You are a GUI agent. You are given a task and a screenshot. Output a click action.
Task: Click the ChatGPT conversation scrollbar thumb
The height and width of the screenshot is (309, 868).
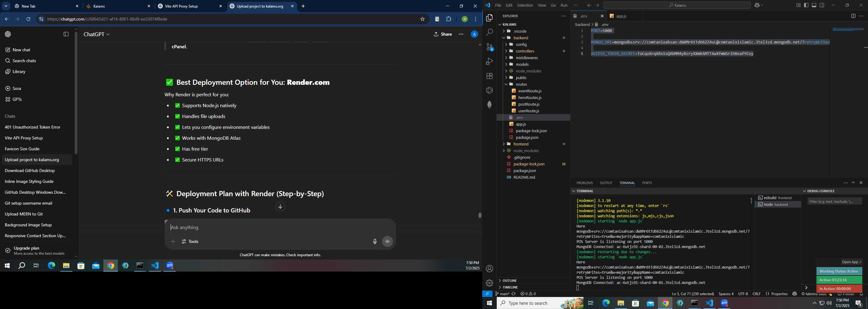480,215
